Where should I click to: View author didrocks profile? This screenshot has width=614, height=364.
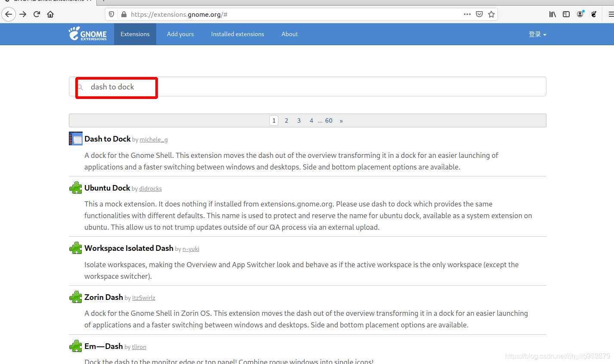click(x=151, y=188)
